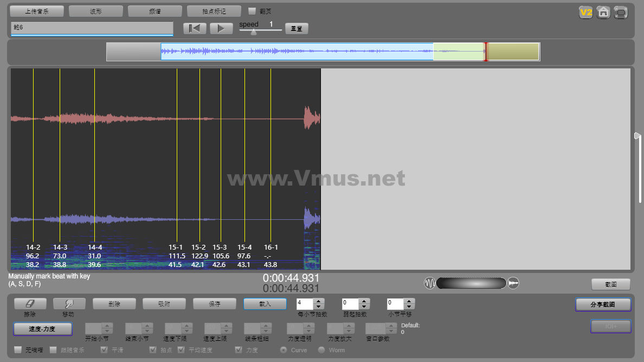The height and width of the screenshot is (362, 644).
Task: Click the 保存 save button
Action: click(214, 303)
